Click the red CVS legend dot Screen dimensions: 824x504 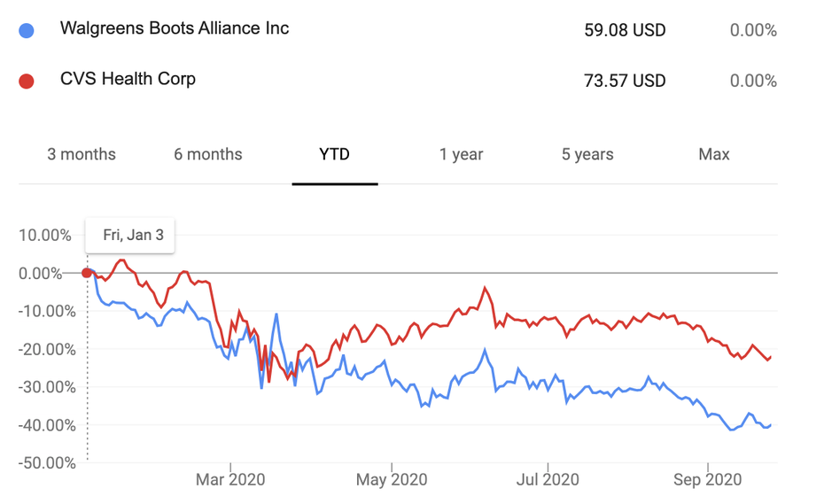click(x=27, y=81)
